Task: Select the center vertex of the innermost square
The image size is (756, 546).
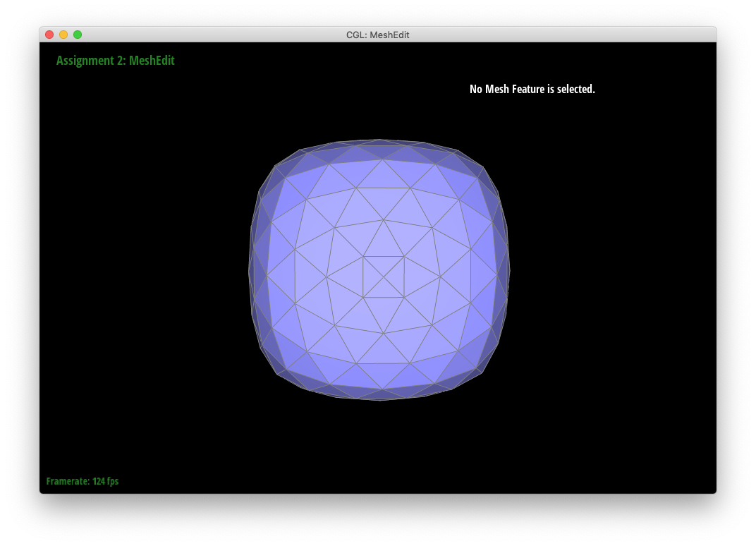Action: (384, 277)
